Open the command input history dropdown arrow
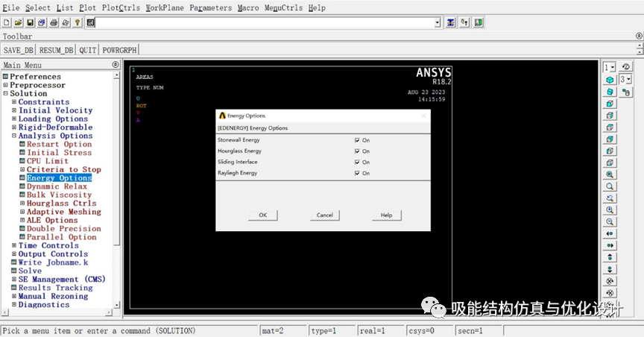 click(x=438, y=22)
